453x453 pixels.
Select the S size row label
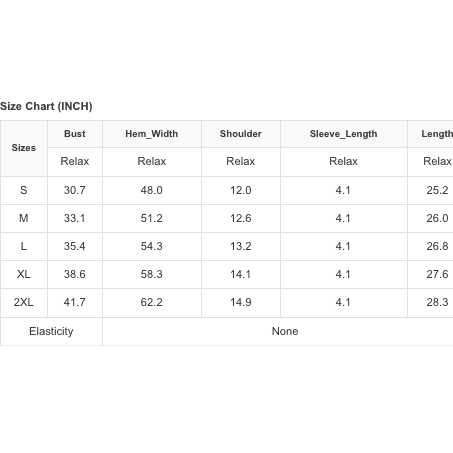pos(24,190)
